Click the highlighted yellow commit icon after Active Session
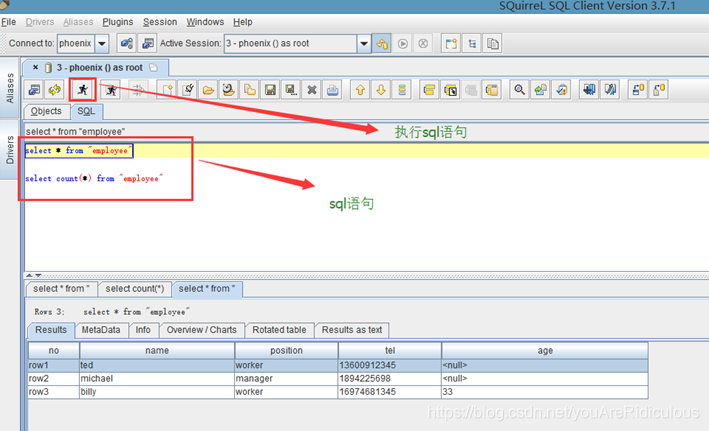709x431 pixels. (382, 43)
